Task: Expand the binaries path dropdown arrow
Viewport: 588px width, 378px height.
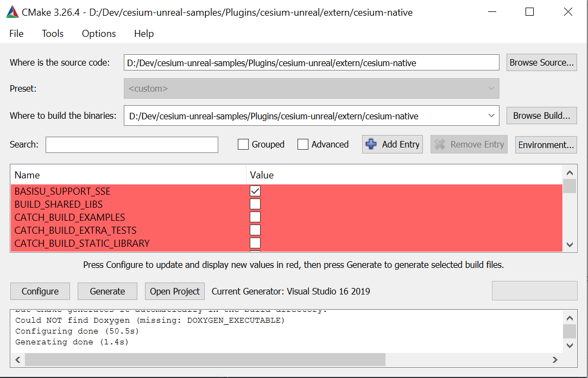Action: 492,116
